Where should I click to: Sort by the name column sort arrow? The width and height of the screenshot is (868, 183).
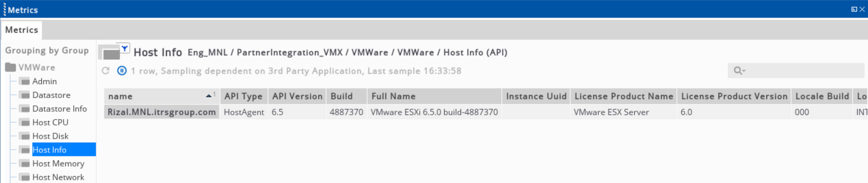click(209, 96)
